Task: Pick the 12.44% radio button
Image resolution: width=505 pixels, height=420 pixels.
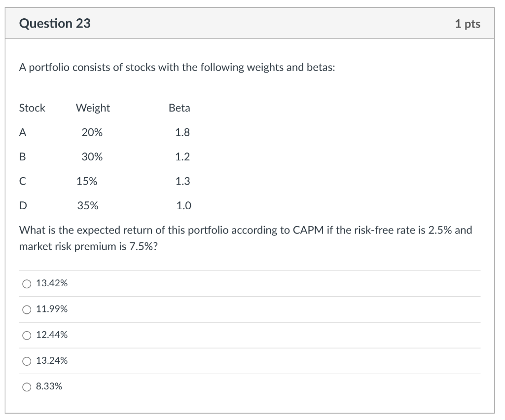Action: pyautogui.click(x=26, y=335)
